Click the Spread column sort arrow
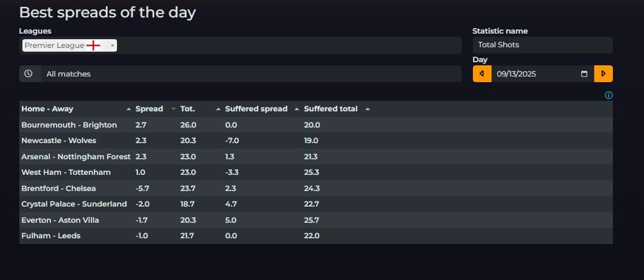644x280 pixels. pos(174,109)
